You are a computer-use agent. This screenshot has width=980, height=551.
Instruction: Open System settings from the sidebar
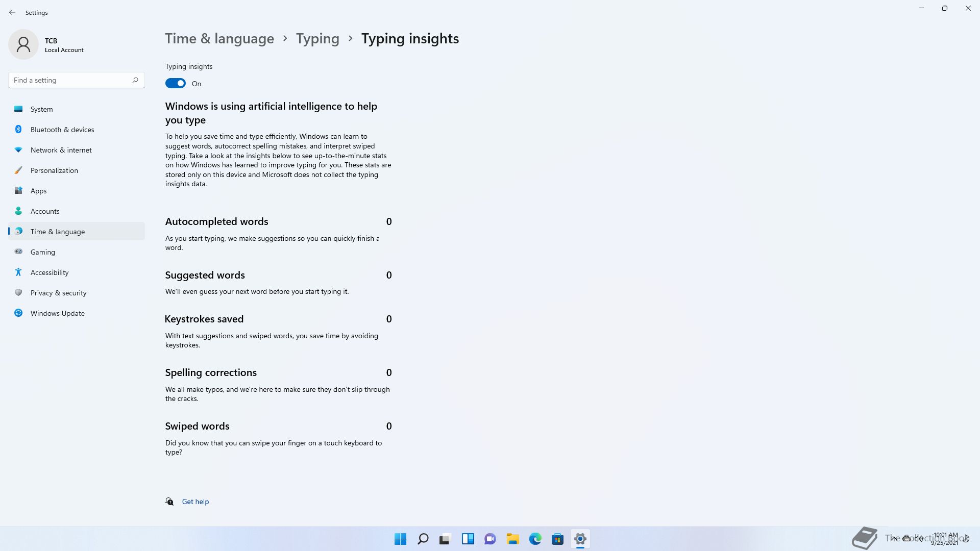(77, 109)
